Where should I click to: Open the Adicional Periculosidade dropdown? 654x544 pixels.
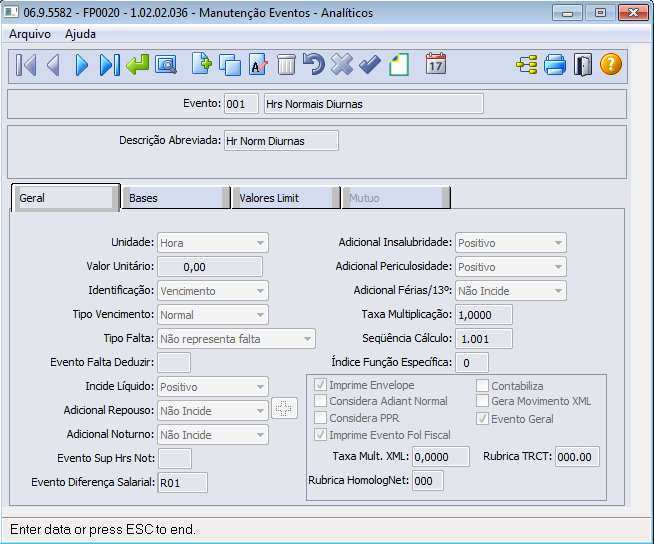click(511, 267)
